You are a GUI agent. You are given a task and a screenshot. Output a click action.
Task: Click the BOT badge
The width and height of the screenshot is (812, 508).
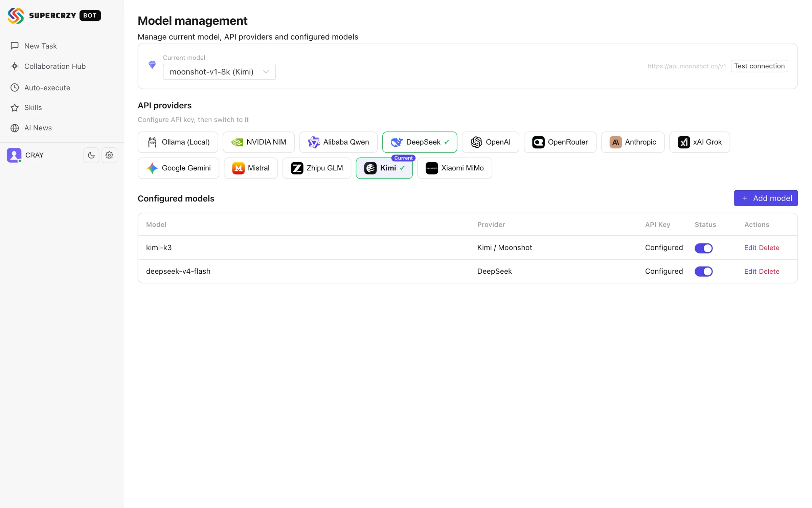pyautogui.click(x=90, y=16)
